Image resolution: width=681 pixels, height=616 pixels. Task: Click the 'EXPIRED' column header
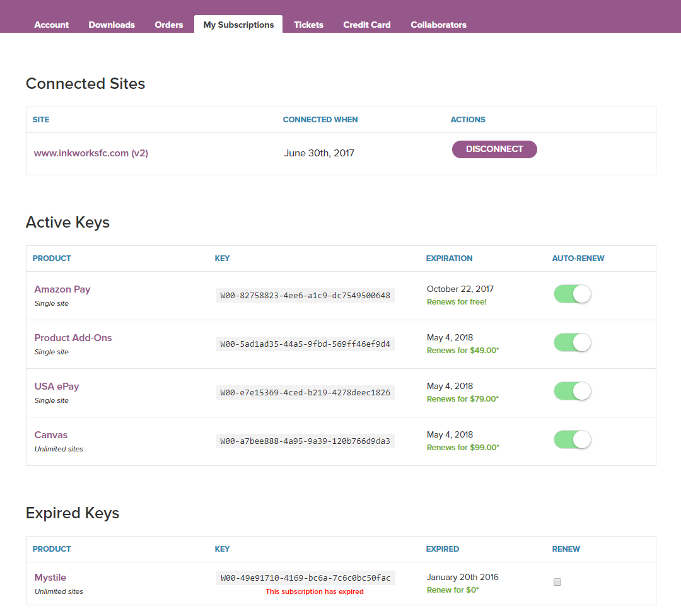click(x=443, y=549)
